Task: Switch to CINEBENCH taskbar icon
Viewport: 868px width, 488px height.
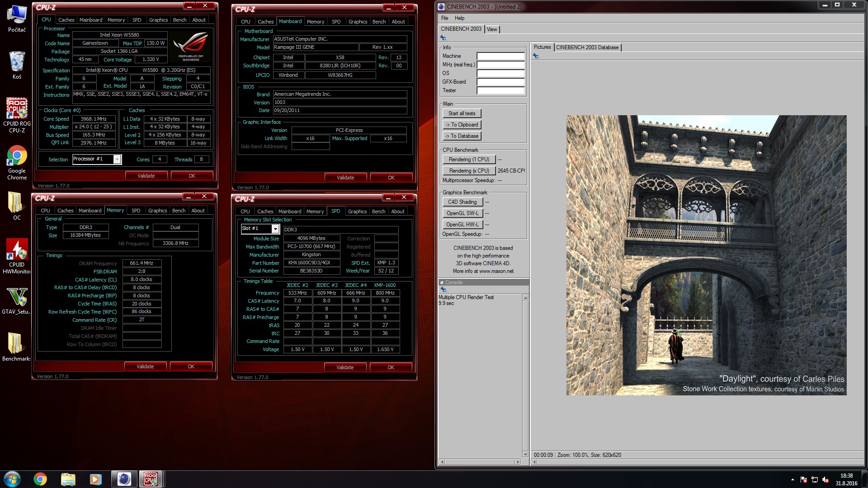Action: click(124, 479)
